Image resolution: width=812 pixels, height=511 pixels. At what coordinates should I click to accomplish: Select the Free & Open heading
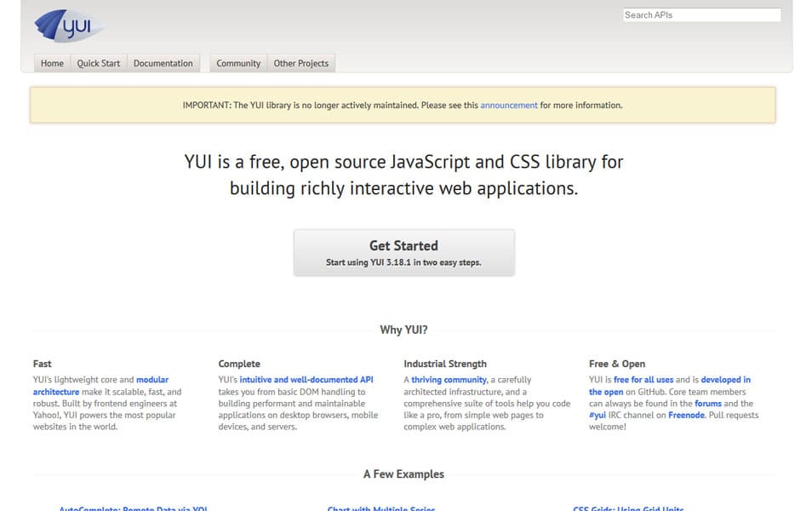click(617, 364)
